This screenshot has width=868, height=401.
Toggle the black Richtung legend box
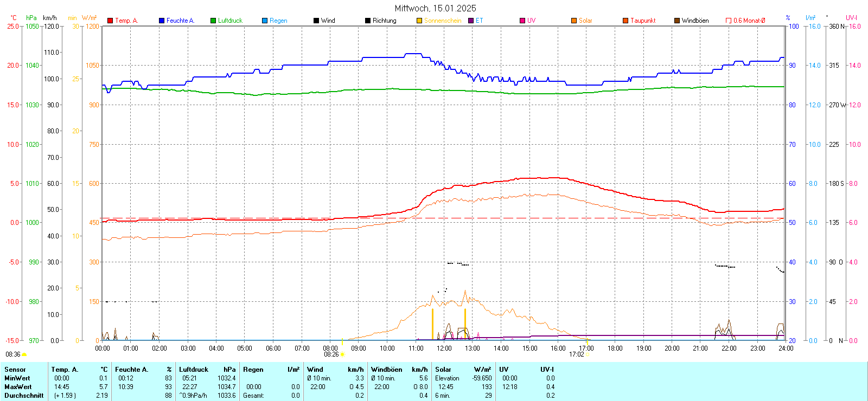(368, 21)
